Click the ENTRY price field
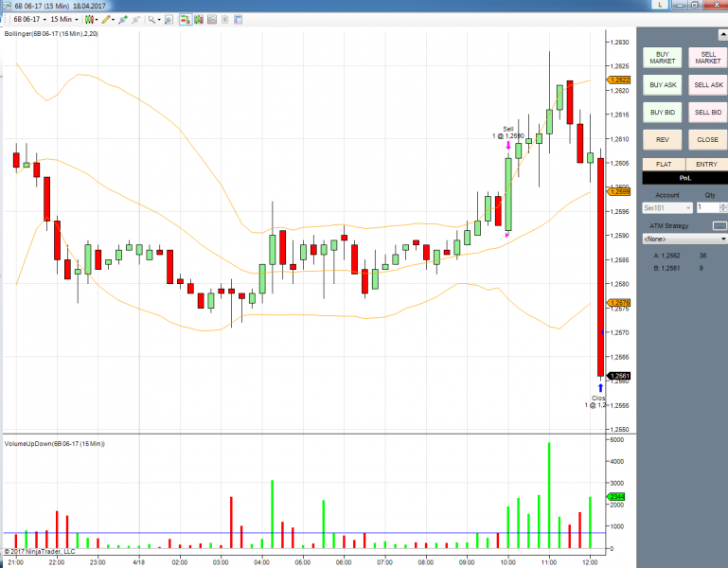The image size is (728, 568). pyautogui.click(x=706, y=165)
